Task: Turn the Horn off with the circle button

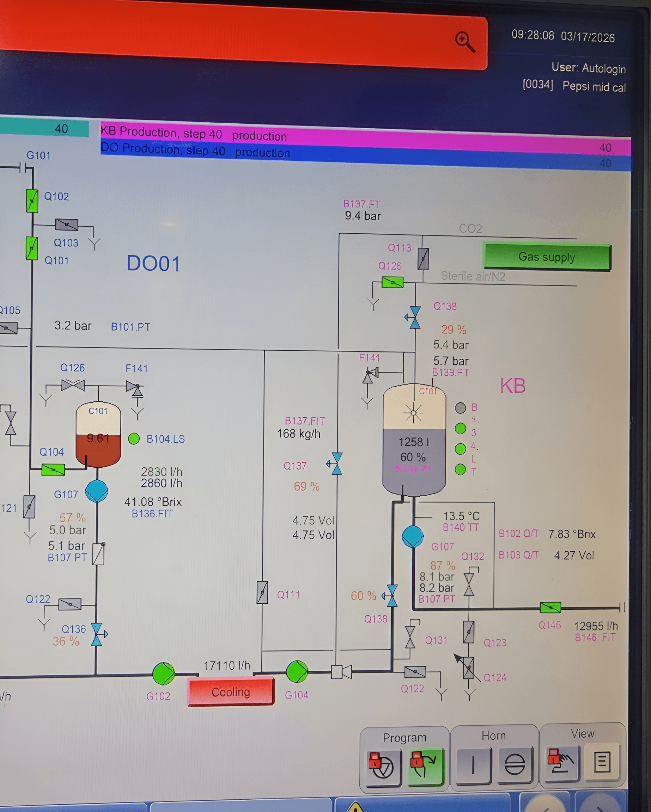Action: click(x=515, y=764)
